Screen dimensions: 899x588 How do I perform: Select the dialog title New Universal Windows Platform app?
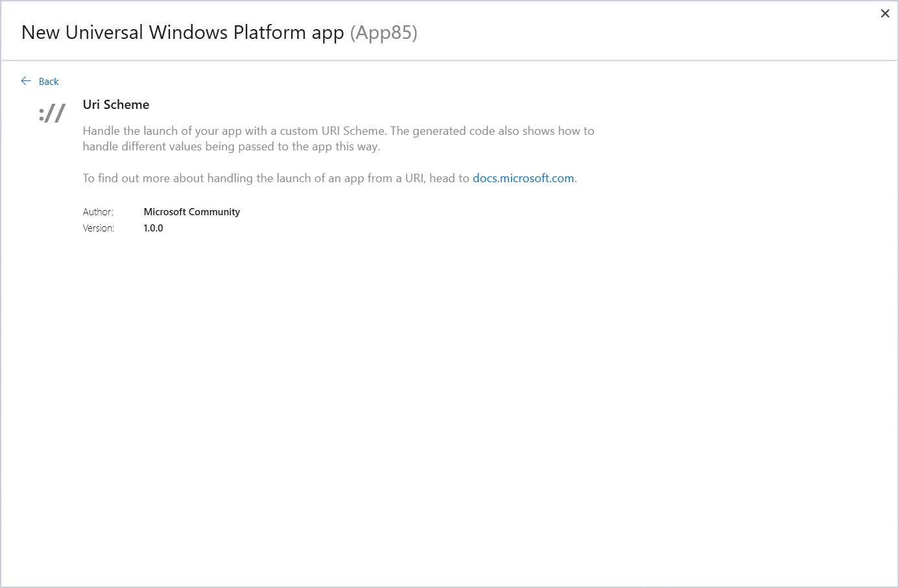(x=183, y=32)
